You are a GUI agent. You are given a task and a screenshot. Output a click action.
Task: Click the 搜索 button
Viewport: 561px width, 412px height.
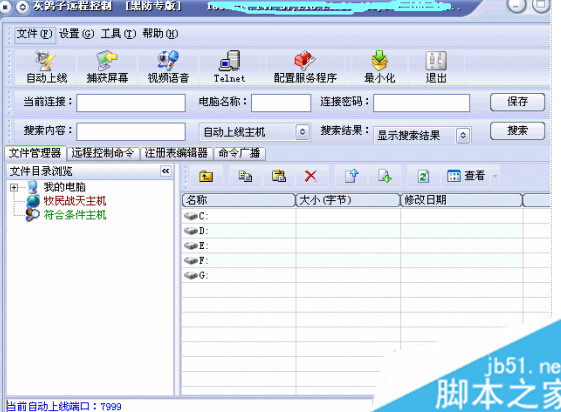(x=517, y=131)
